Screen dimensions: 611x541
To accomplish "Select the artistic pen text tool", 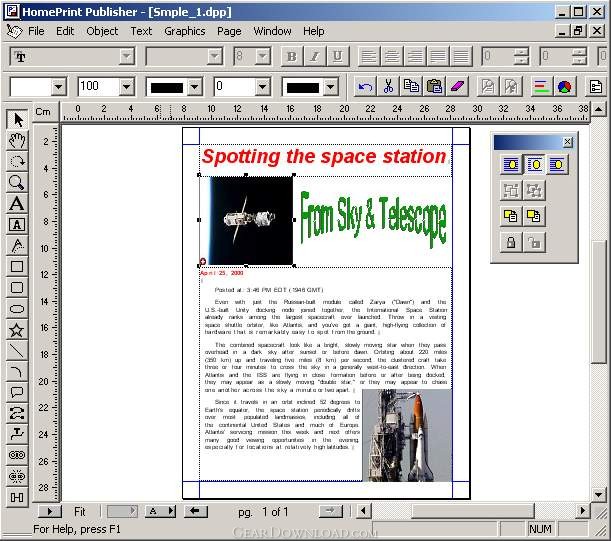I will pyautogui.click(x=17, y=246).
